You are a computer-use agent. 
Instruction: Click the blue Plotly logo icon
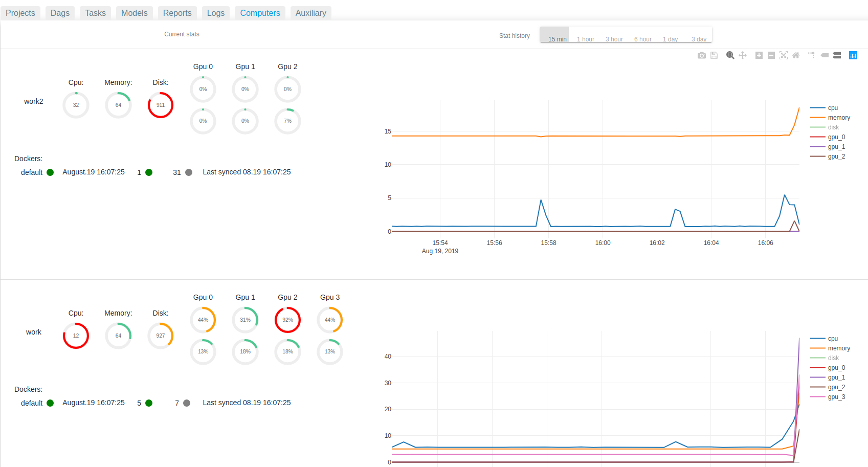(x=853, y=55)
